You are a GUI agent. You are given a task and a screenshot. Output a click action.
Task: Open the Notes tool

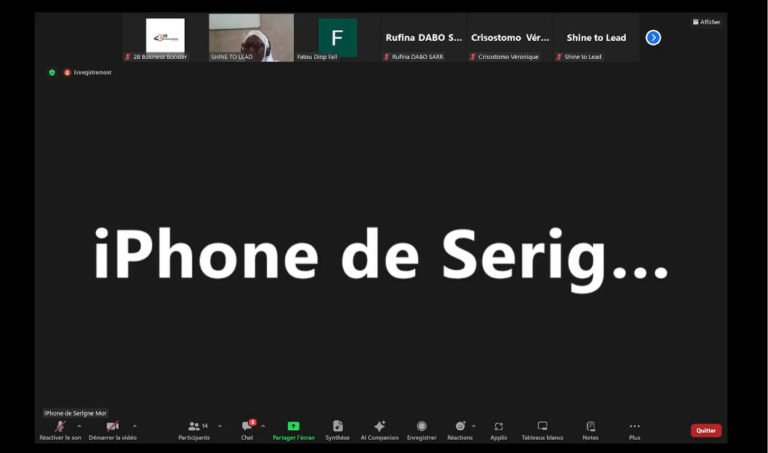point(590,428)
